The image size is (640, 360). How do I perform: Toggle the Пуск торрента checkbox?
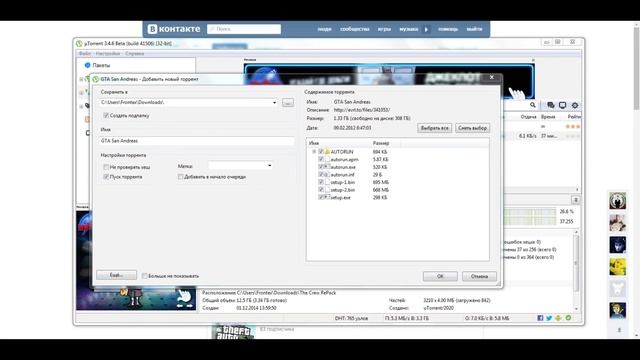tap(106, 177)
